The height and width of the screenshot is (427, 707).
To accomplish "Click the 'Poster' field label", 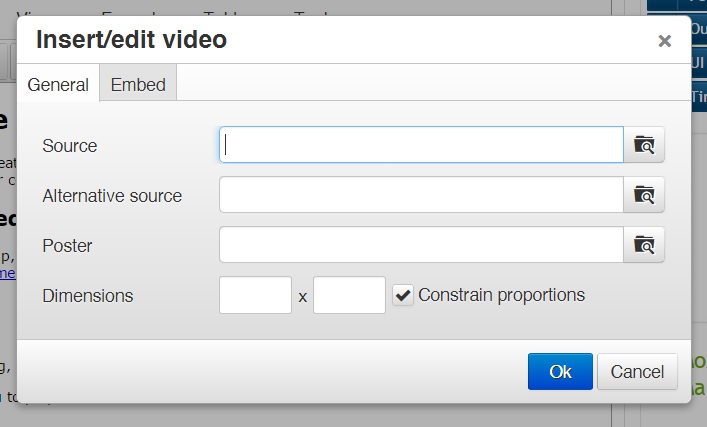I will [67, 246].
